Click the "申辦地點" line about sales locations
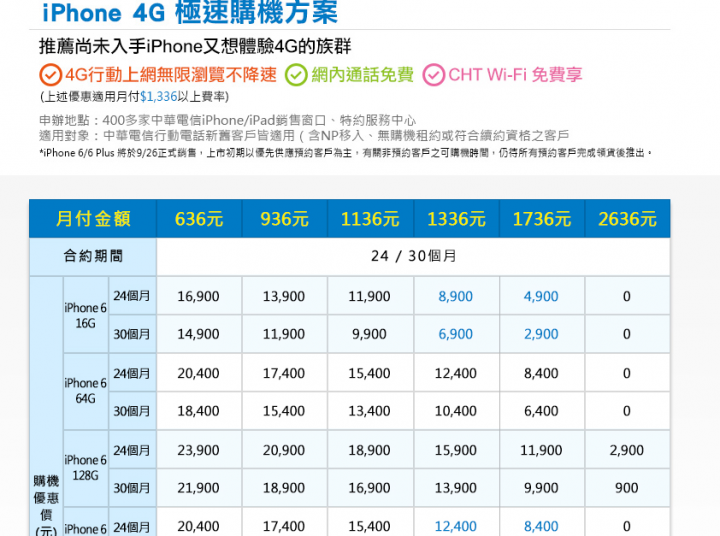 click(x=227, y=120)
